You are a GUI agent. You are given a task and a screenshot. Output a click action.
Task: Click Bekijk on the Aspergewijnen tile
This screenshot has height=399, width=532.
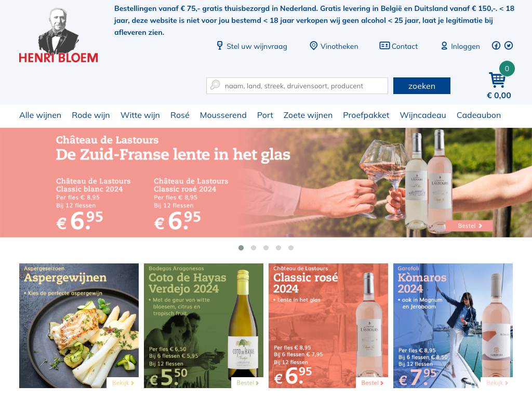click(123, 383)
